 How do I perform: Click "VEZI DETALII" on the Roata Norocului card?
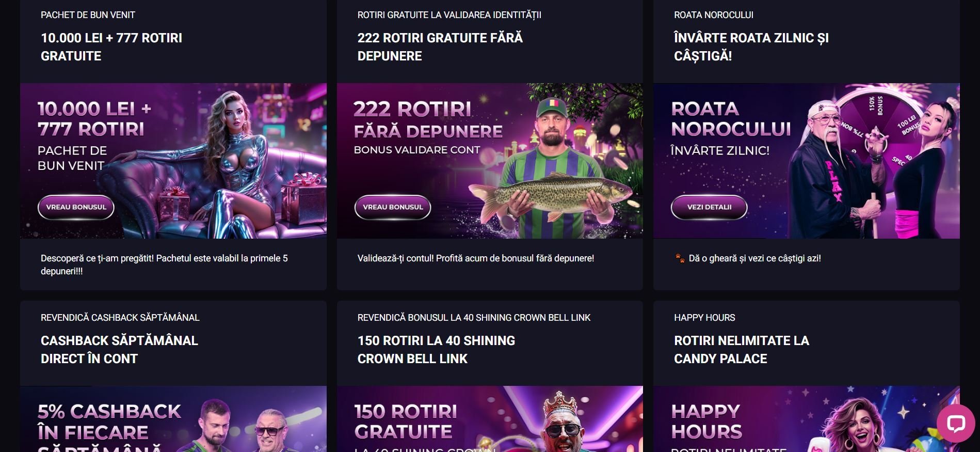click(x=709, y=207)
